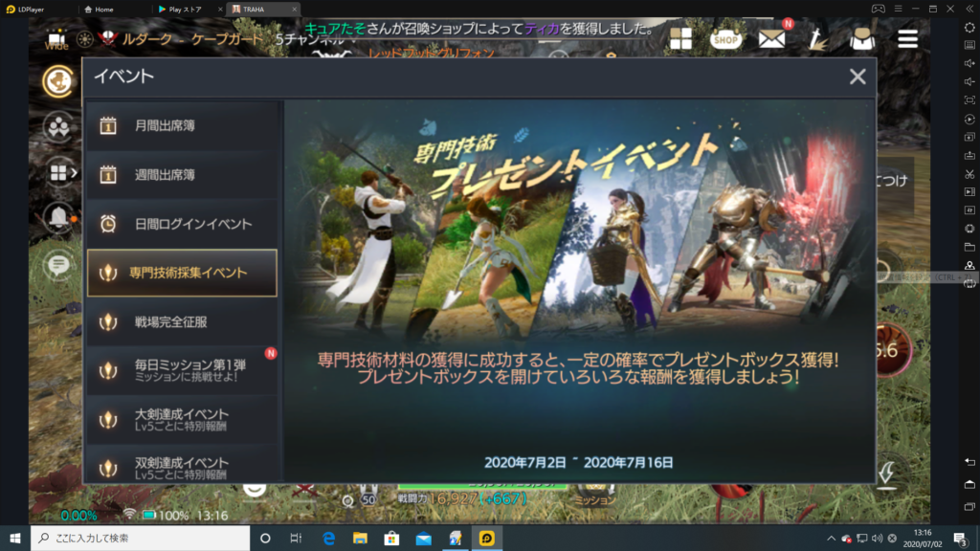The height and width of the screenshot is (551, 980).
Task: Click the LDPlayer scissors screenshot icon
Action: tap(969, 173)
